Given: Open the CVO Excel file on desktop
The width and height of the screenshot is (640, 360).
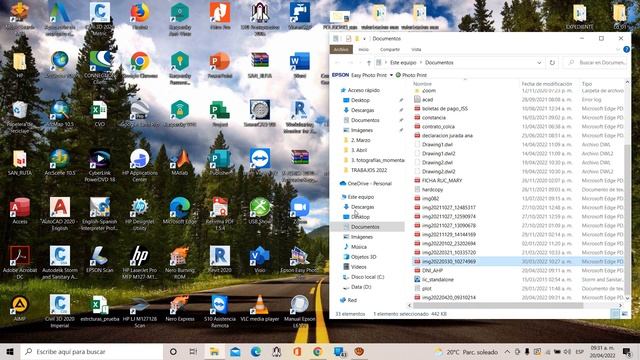Looking at the screenshot, I should point(100,113).
